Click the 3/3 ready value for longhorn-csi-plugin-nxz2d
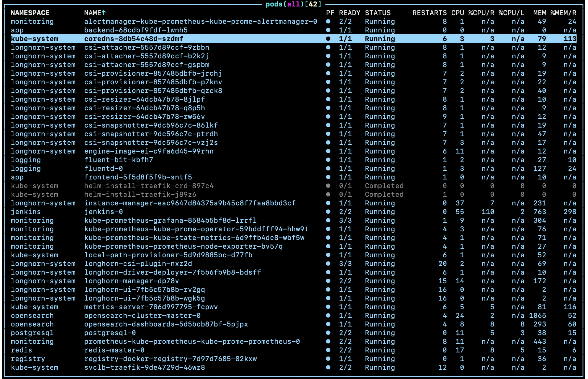Screen dimensions: 588x379 click(346, 263)
